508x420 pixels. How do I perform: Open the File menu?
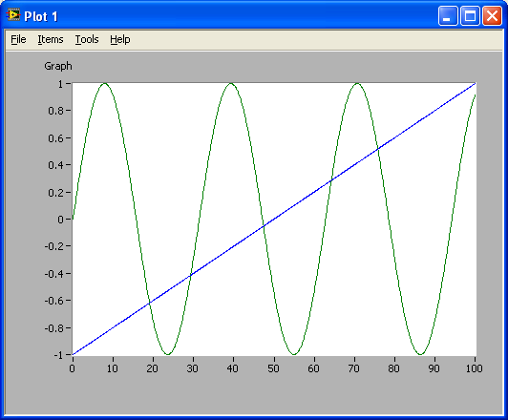coord(18,39)
